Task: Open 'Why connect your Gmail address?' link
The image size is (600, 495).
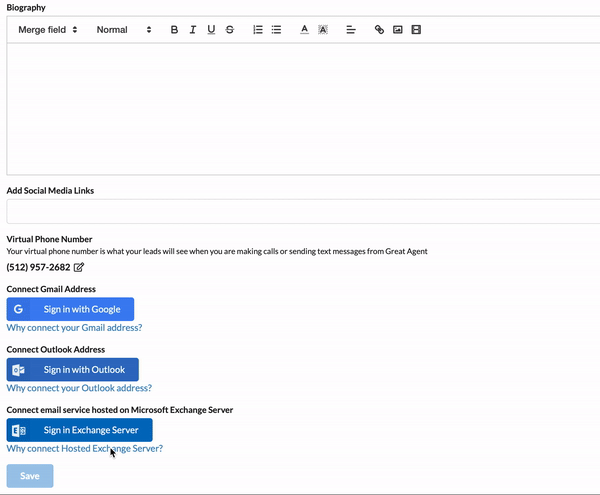Action: (x=74, y=328)
